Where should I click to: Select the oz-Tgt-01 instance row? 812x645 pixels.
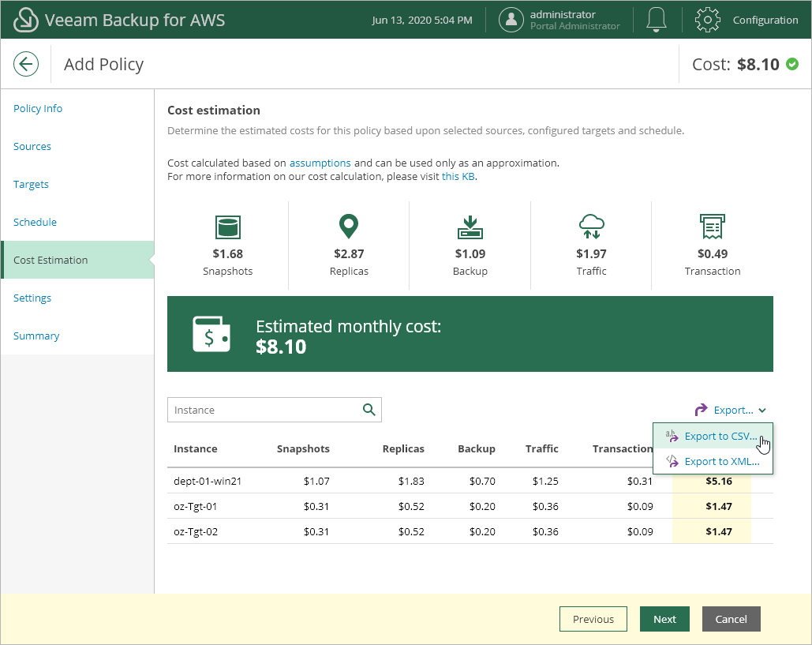470,506
